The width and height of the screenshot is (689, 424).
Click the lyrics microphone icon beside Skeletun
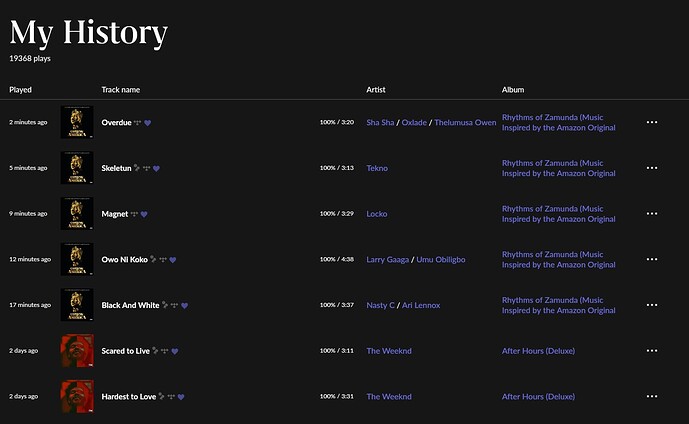137,168
